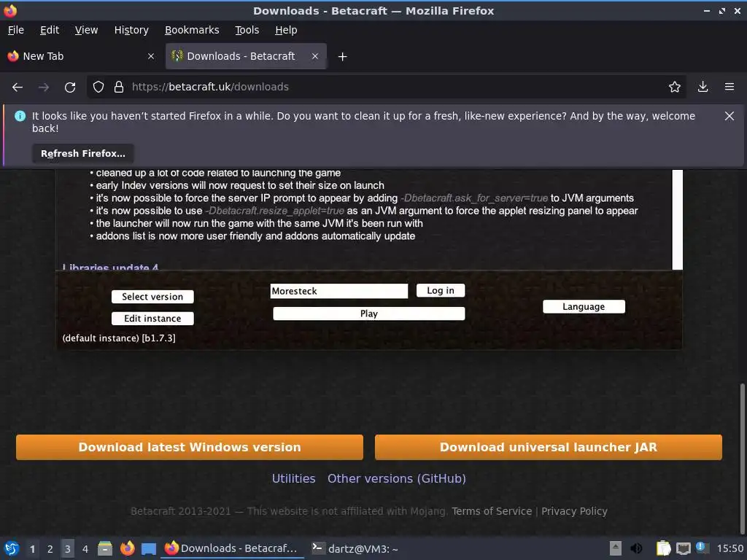
Task: Open the system start menu icon
Action: coord(12,548)
